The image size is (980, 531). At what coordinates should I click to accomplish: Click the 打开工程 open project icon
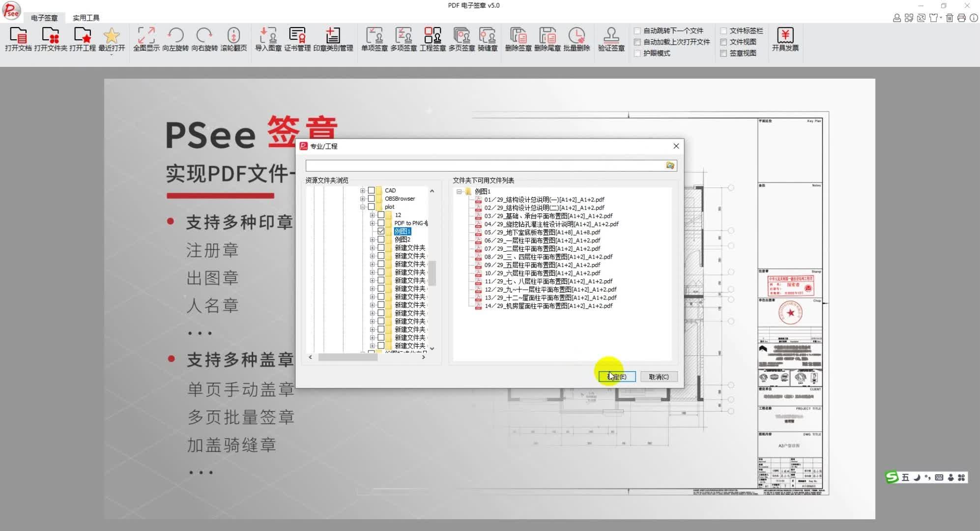[82, 35]
